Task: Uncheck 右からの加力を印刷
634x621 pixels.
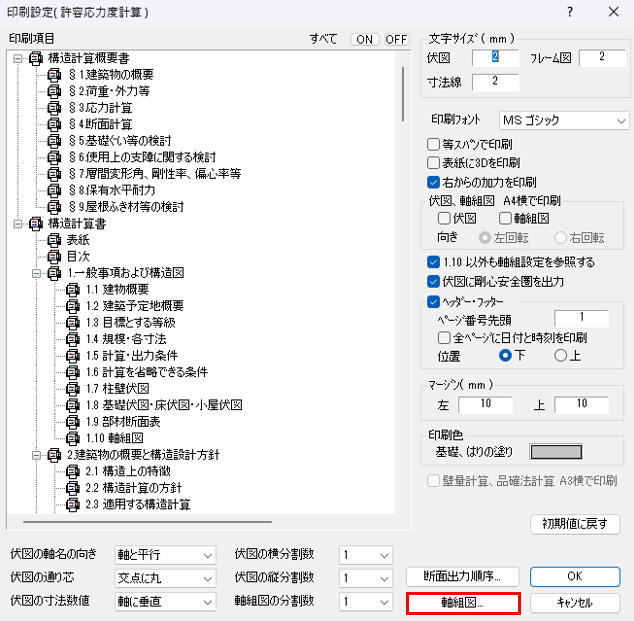Action: [433, 182]
